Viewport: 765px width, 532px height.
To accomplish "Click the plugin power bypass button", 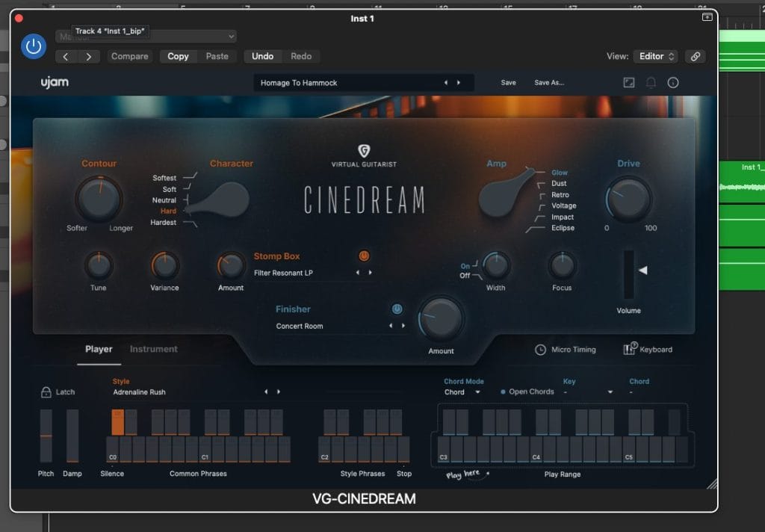I will pos(33,46).
